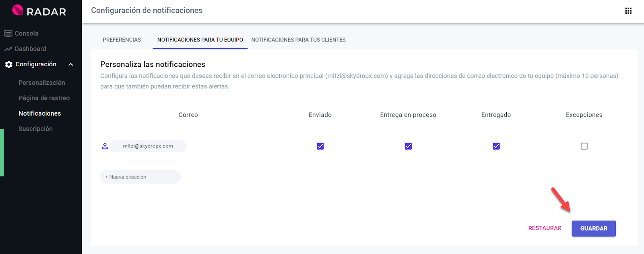Viewport: 644px width, 254px height.
Task: Click the Radar logo icon
Action: point(18,10)
